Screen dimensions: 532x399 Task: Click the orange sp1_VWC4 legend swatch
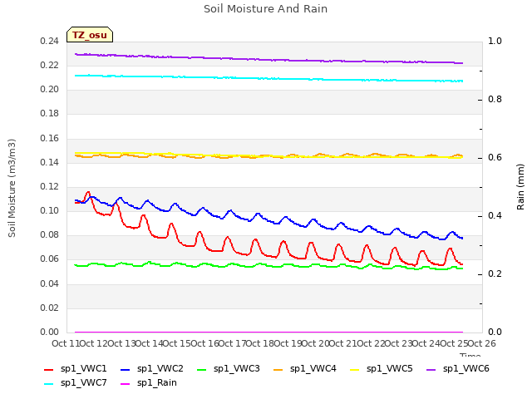[278, 369]
